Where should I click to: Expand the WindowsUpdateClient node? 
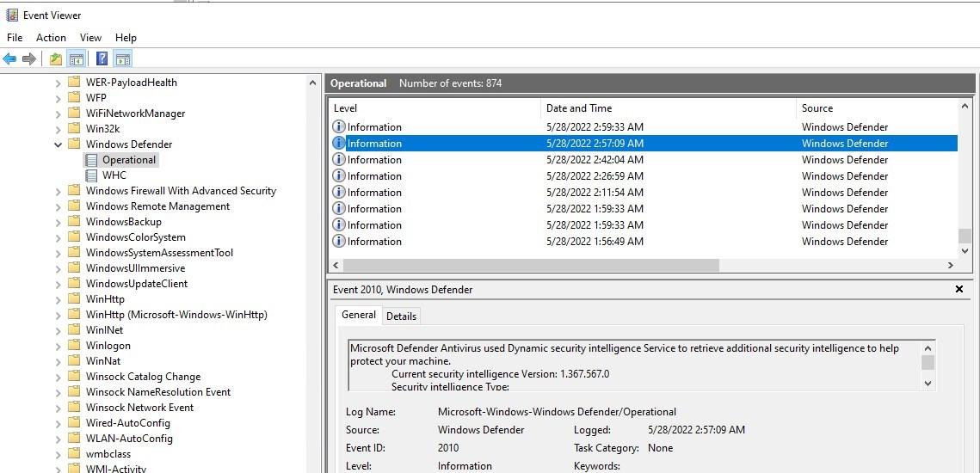point(59,284)
